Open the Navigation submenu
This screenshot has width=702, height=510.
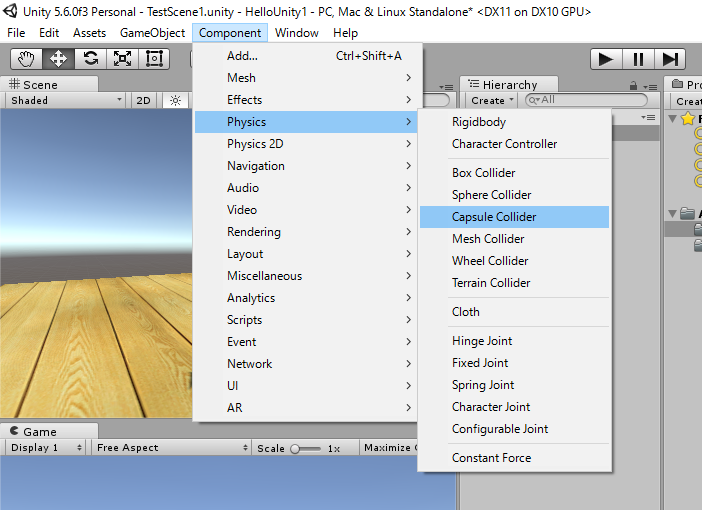click(x=306, y=166)
